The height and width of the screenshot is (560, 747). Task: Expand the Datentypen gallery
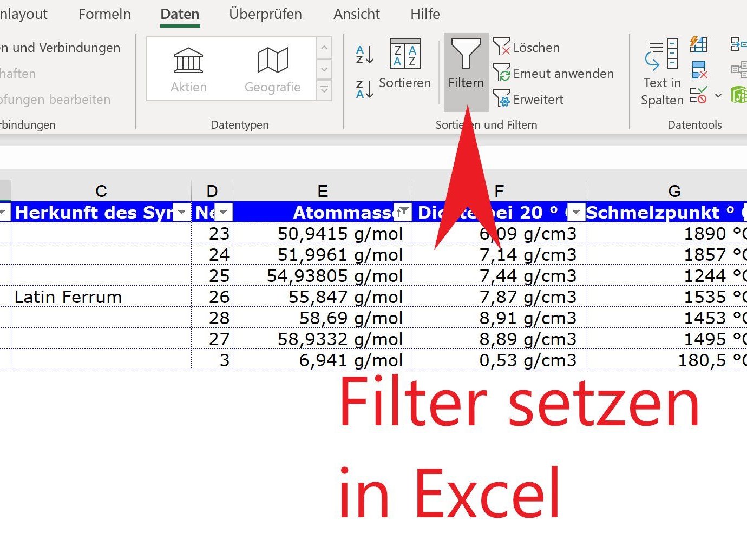pyautogui.click(x=324, y=90)
